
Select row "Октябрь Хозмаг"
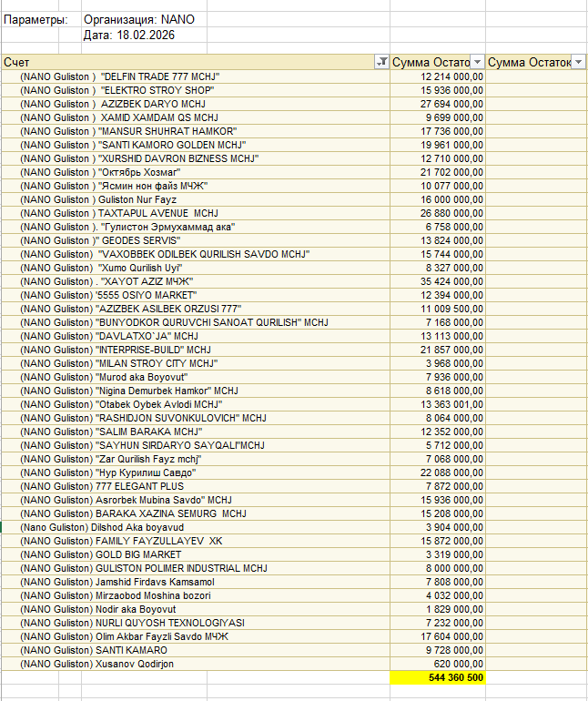[x=196, y=172]
